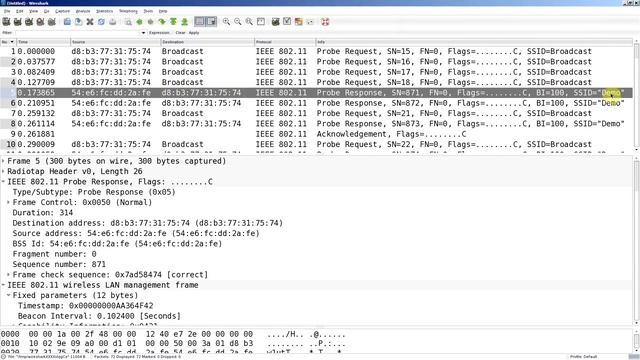Click the packet list vertical scrollbar
Screen dimensions: 640x360
pyautogui.click(x=636, y=96)
